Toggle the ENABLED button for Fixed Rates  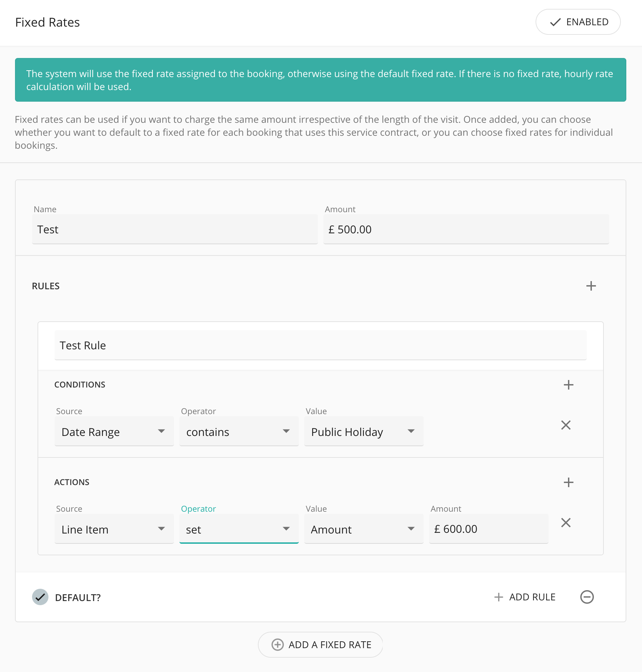pos(578,22)
